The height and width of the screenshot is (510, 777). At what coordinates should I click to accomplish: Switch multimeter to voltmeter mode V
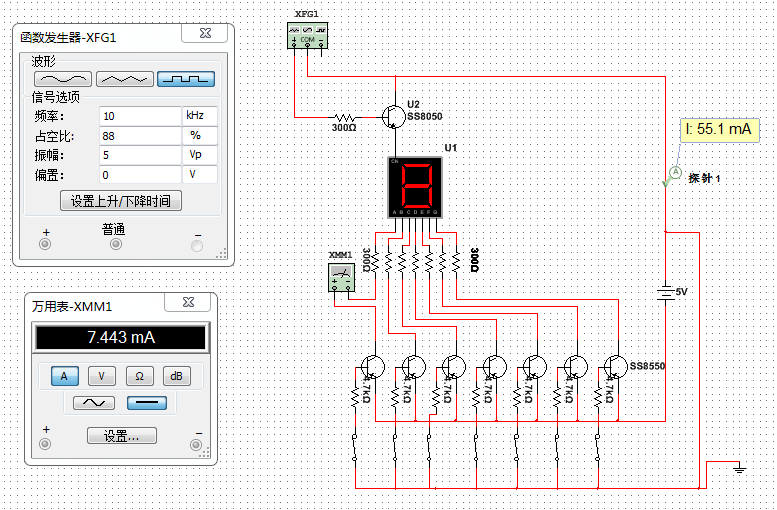point(102,376)
